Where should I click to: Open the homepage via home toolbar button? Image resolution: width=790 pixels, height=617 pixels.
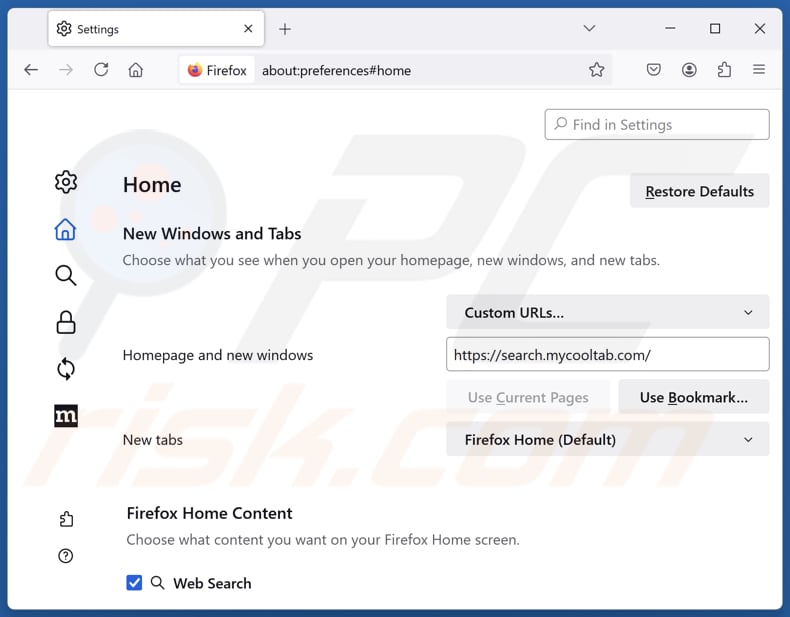point(136,70)
